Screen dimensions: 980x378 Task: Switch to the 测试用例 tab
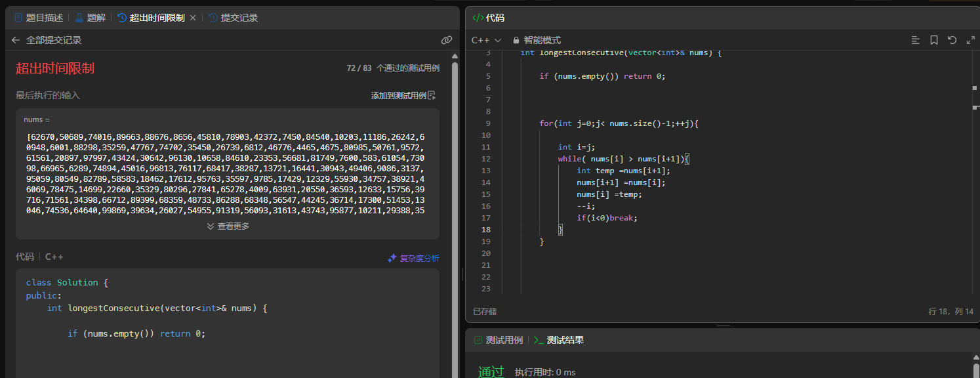(499, 340)
